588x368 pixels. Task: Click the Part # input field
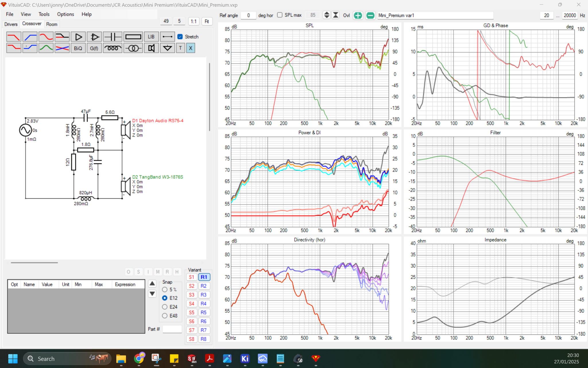(x=172, y=329)
